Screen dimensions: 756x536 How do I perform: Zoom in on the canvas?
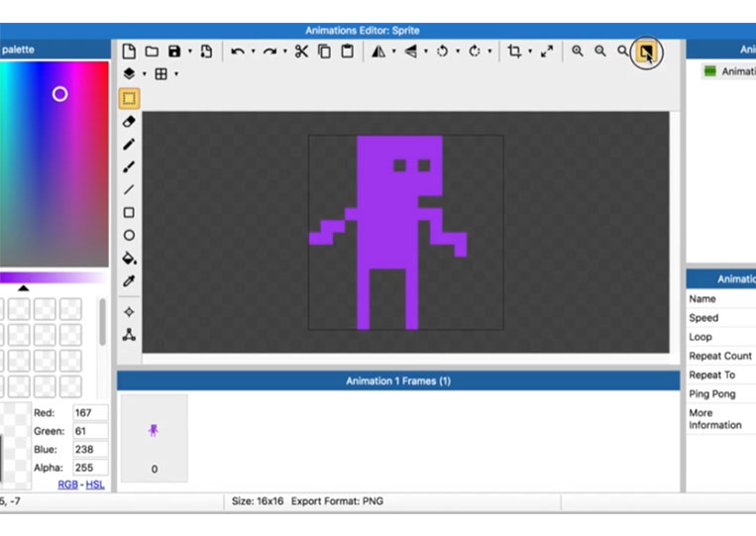(577, 52)
